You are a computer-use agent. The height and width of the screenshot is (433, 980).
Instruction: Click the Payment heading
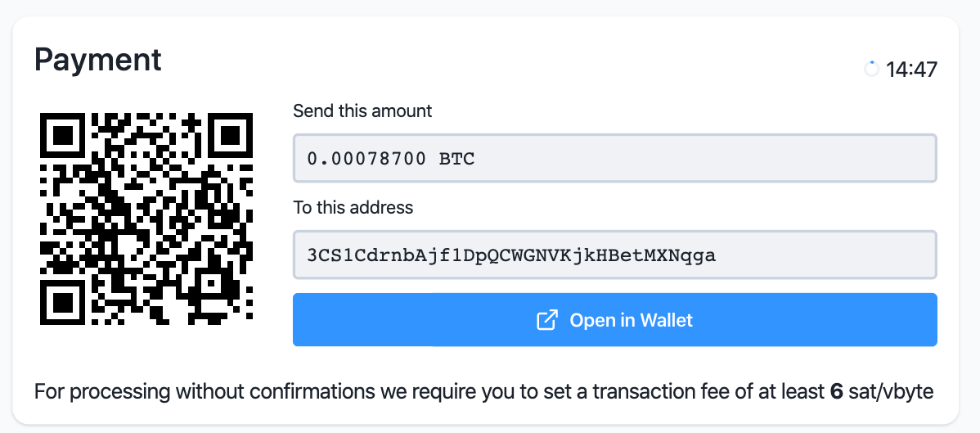pyautogui.click(x=98, y=60)
